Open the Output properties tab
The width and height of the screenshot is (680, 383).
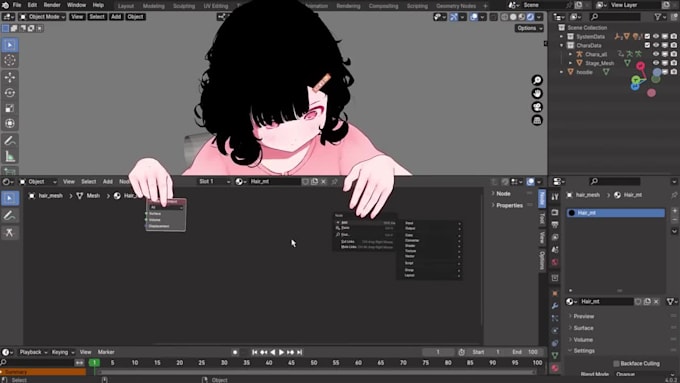555,225
